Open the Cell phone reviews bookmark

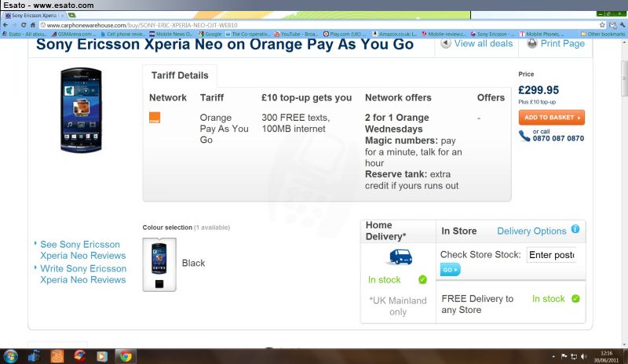point(122,34)
